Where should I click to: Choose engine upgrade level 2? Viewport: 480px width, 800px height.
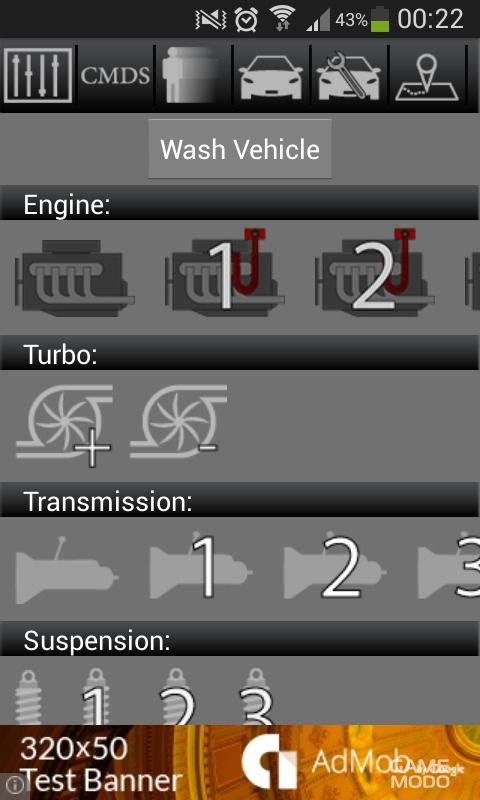(x=374, y=272)
